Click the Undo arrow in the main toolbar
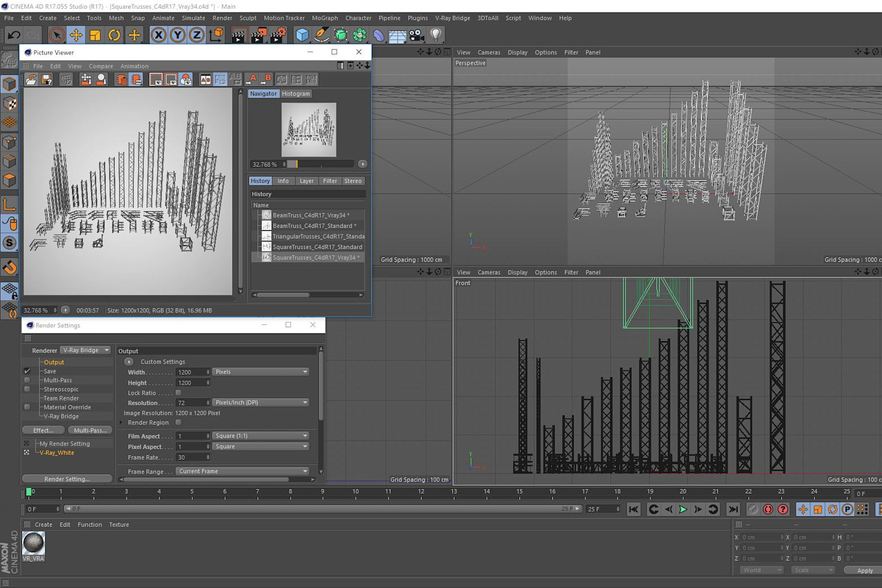This screenshot has height=588, width=882. [14, 35]
